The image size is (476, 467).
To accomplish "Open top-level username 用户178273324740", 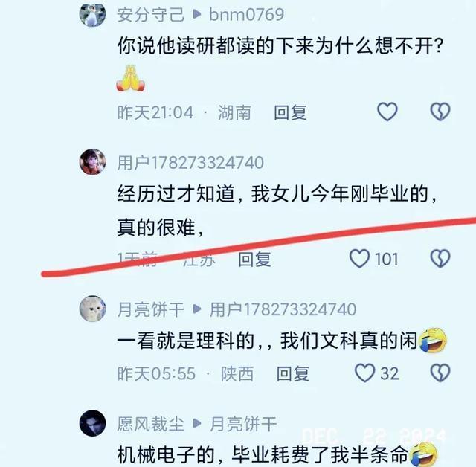I will (190, 163).
